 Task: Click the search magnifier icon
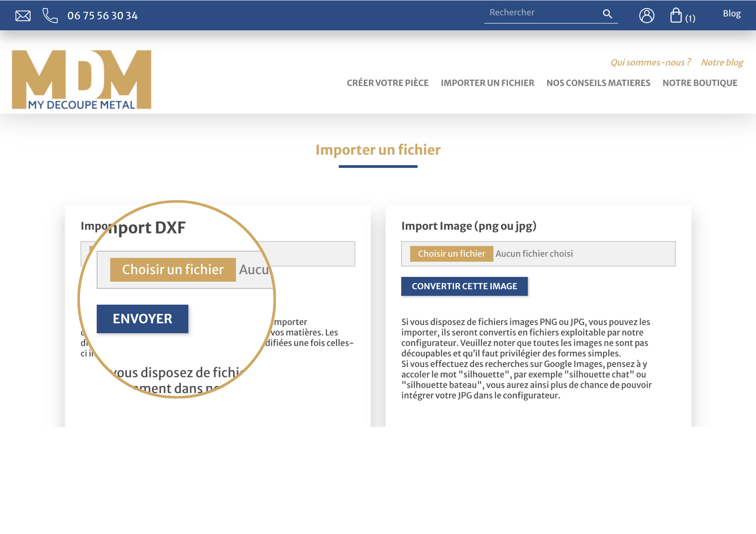tap(607, 14)
